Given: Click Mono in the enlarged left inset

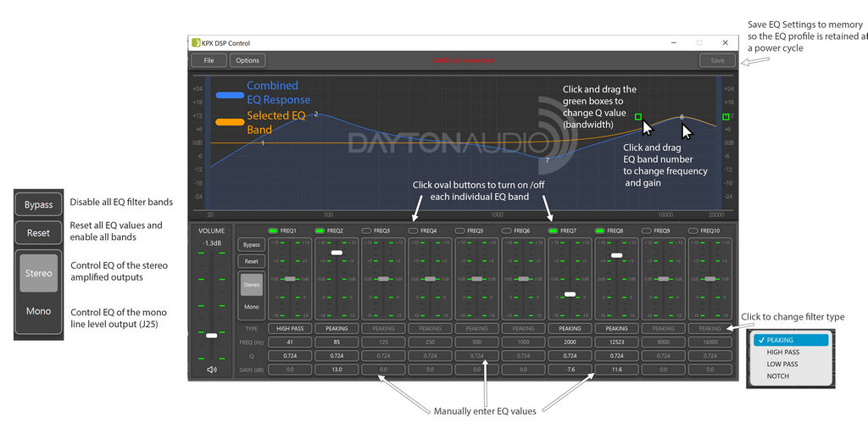Looking at the screenshot, I should click(x=39, y=311).
